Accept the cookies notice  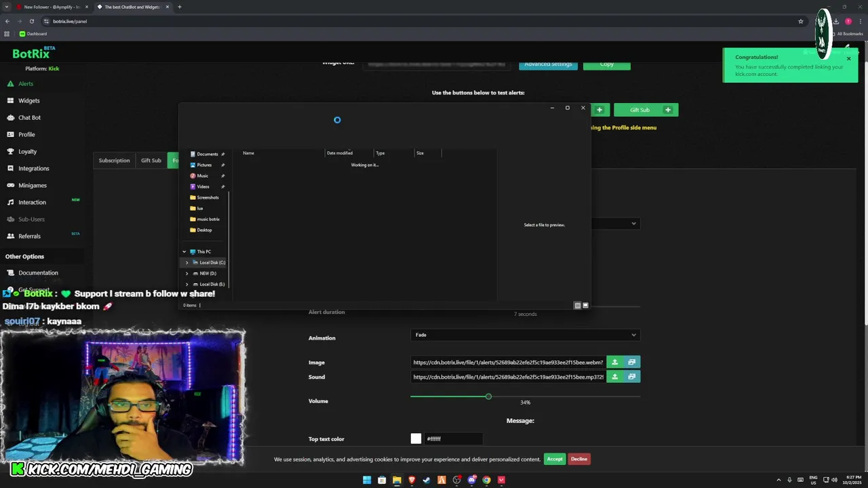click(555, 459)
